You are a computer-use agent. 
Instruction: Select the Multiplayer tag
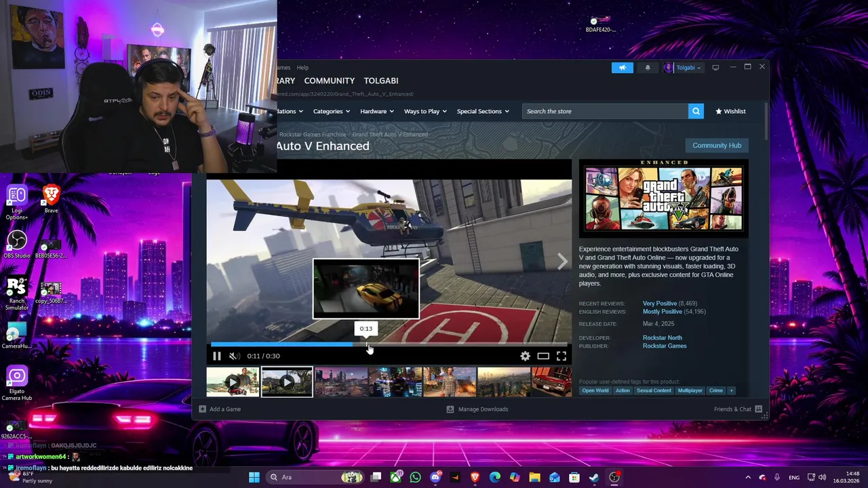coord(690,390)
